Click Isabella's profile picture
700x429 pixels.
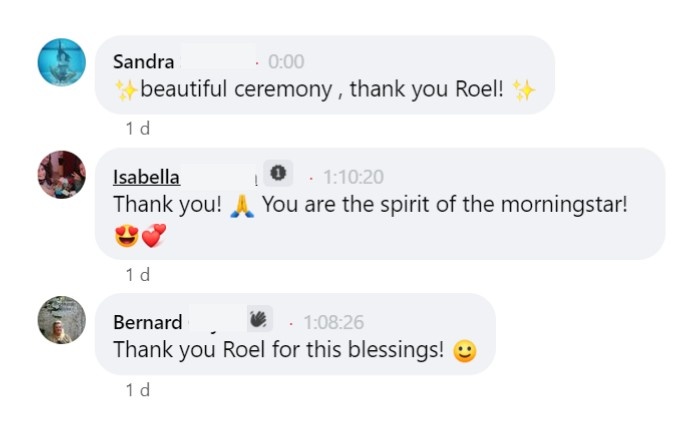click(x=61, y=175)
